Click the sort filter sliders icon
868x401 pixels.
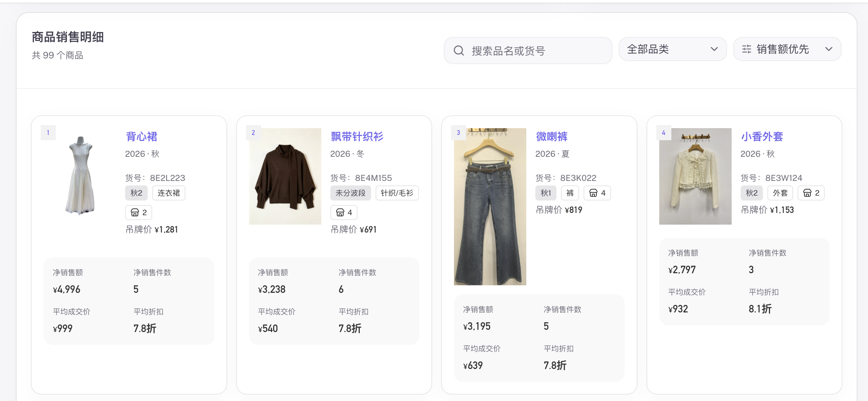(746, 49)
